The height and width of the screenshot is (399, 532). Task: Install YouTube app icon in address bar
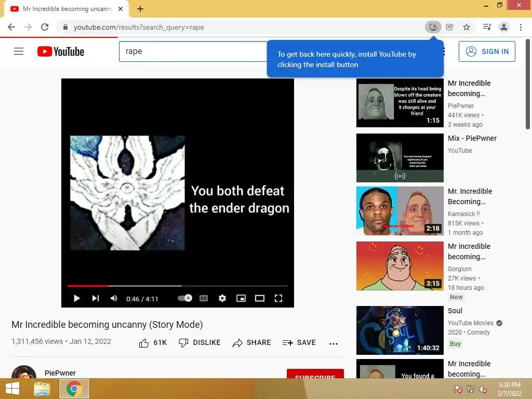point(433,27)
